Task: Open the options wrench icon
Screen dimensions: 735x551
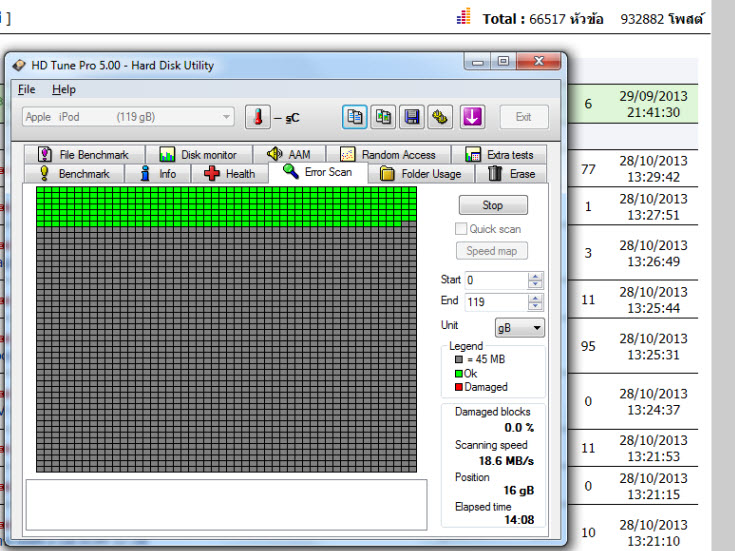Action: [x=438, y=117]
